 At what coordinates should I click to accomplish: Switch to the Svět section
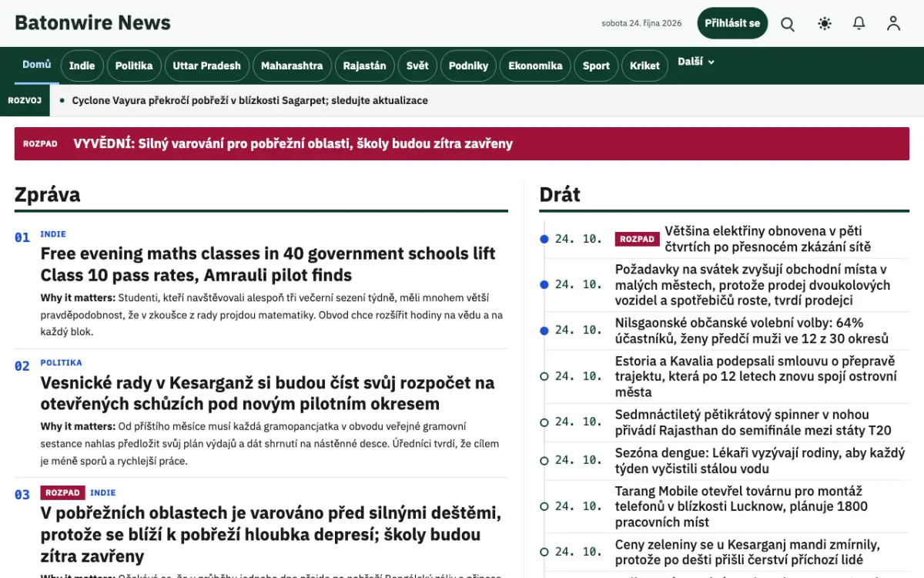[x=417, y=66]
